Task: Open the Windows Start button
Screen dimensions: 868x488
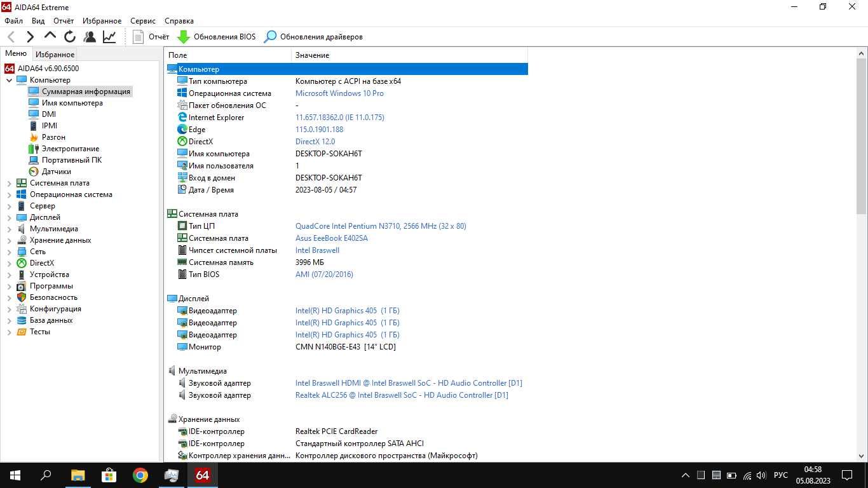Action: tap(15, 475)
